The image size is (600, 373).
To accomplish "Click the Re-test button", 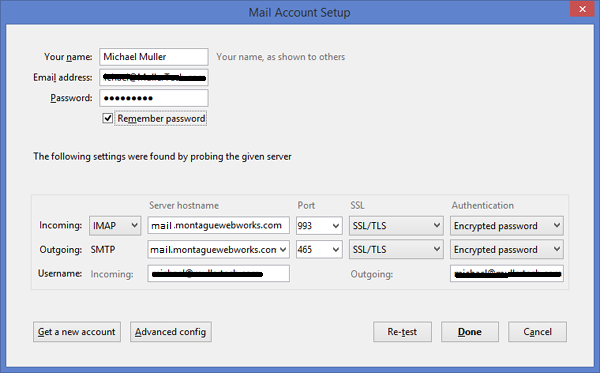I will [x=402, y=332].
